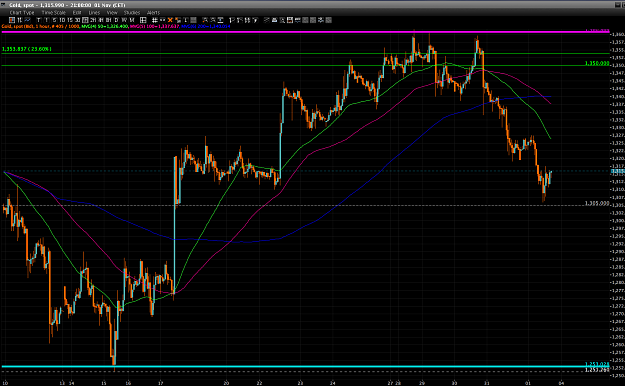Select the highlighted 1 hour time scale

click(85, 20)
